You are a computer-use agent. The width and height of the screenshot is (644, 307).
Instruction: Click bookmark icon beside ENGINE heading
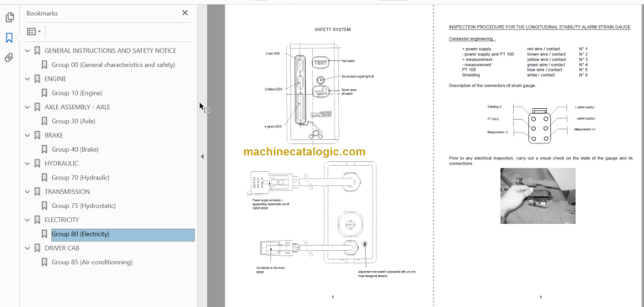click(38, 79)
